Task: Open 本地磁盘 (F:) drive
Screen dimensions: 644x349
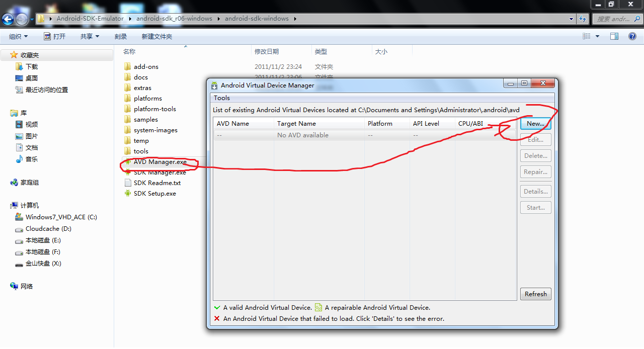Action: [x=38, y=252]
